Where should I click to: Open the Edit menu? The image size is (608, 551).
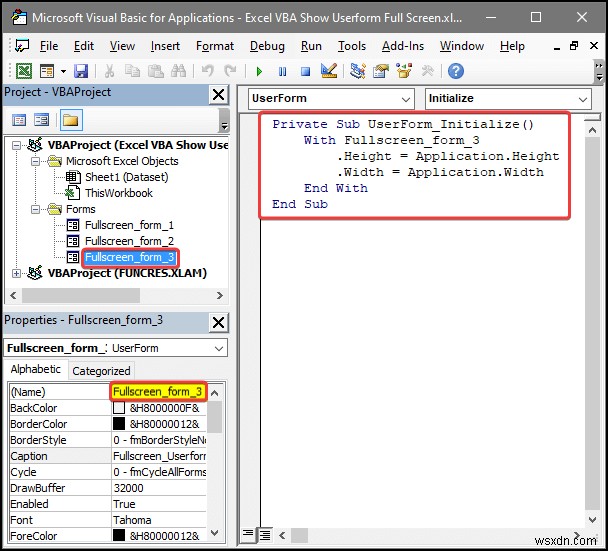coord(84,46)
